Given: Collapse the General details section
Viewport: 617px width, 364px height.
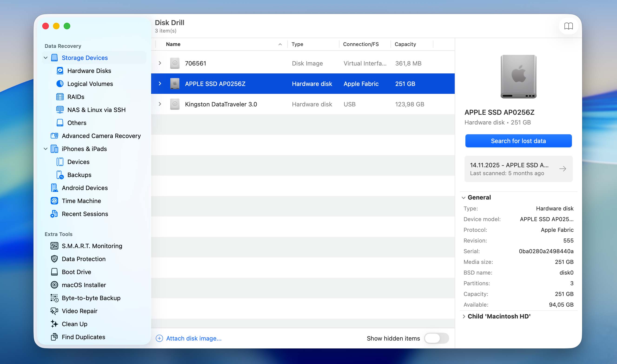Looking at the screenshot, I should click(x=463, y=198).
